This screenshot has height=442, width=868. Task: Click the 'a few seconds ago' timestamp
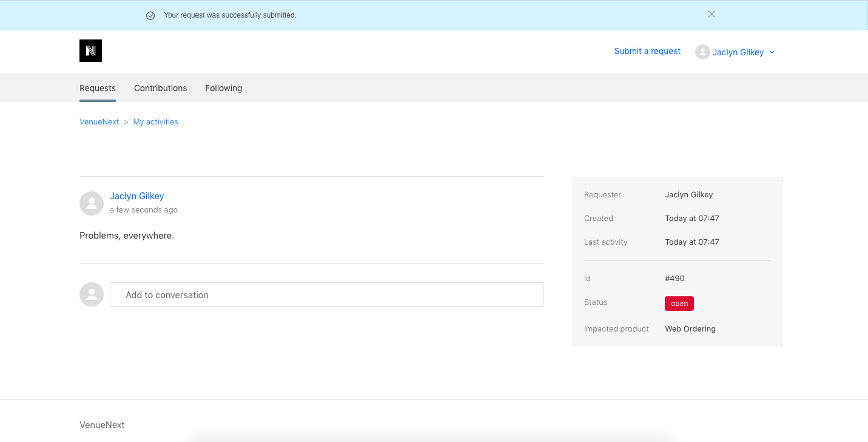point(144,210)
